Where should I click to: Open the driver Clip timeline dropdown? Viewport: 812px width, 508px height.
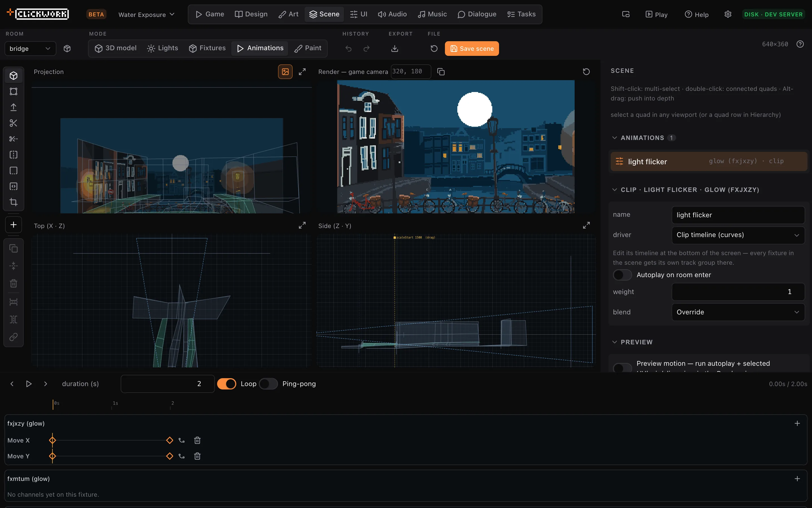point(738,235)
